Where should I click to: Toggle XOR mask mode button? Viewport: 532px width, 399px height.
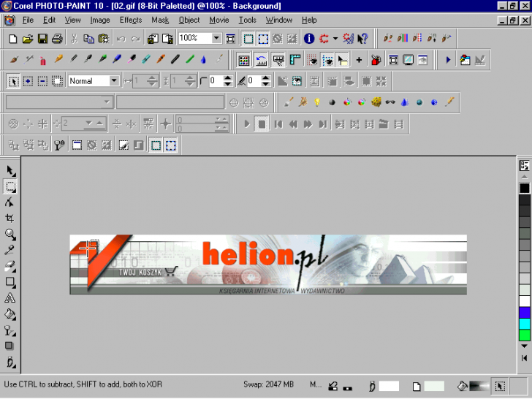[57, 81]
